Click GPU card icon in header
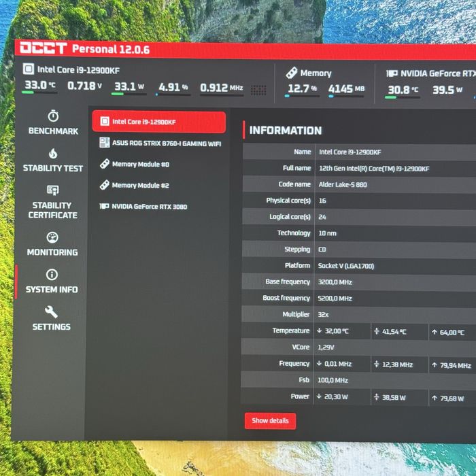Screen dimensions: 476x476 point(392,73)
